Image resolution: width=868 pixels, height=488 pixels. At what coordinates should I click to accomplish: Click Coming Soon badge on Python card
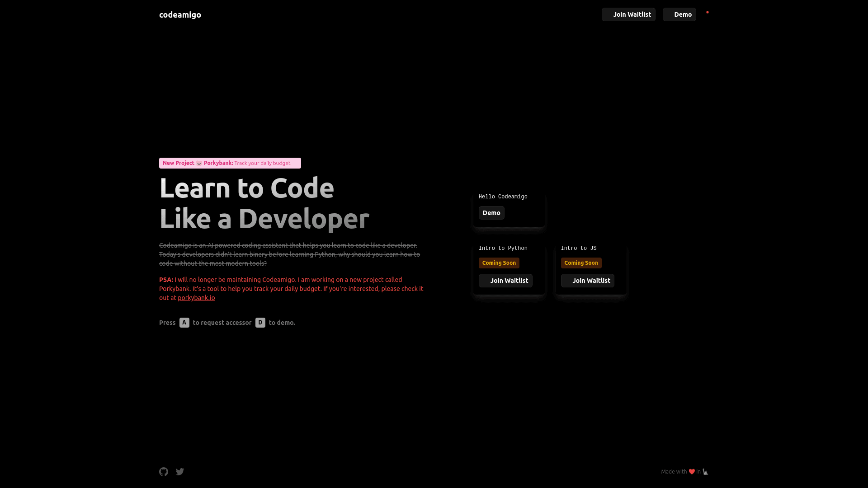pyautogui.click(x=499, y=263)
